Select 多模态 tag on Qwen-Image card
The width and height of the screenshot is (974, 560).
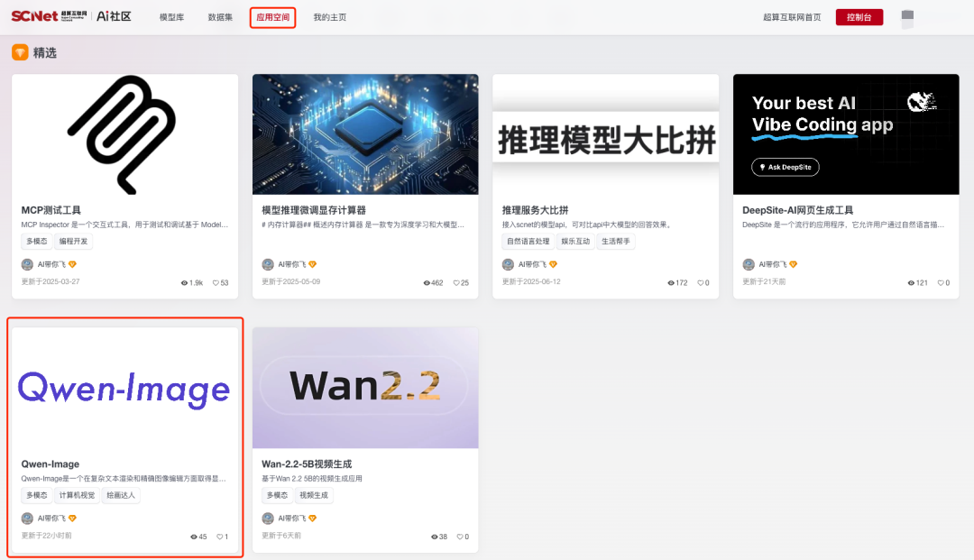(x=37, y=495)
